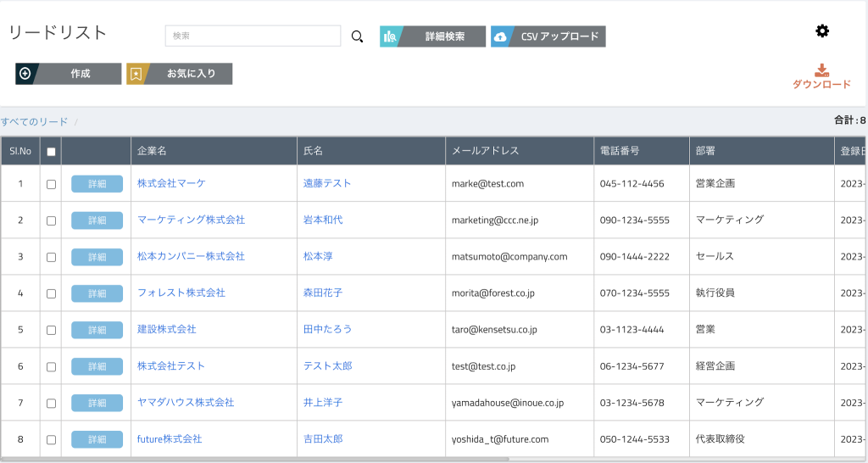Screen dimensions: 868x463
Task: Check the checkbox for row 1 株式会社マーケ
Action: click(x=51, y=184)
